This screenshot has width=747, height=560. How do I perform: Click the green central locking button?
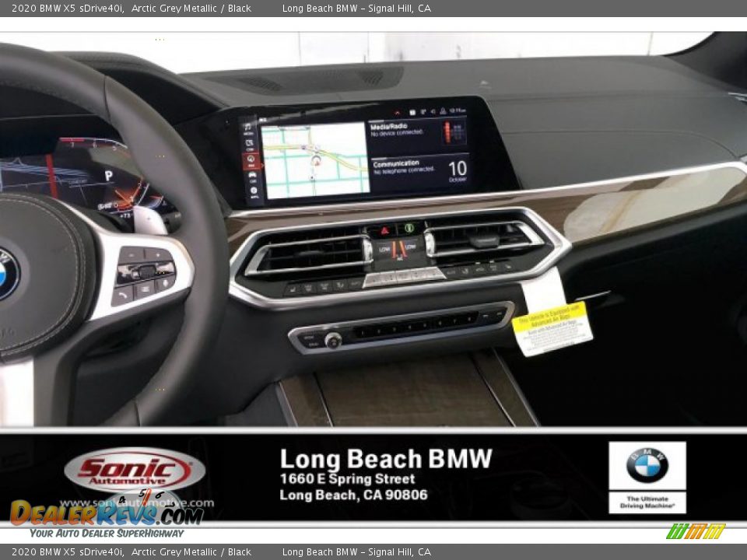(x=409, y=228)
